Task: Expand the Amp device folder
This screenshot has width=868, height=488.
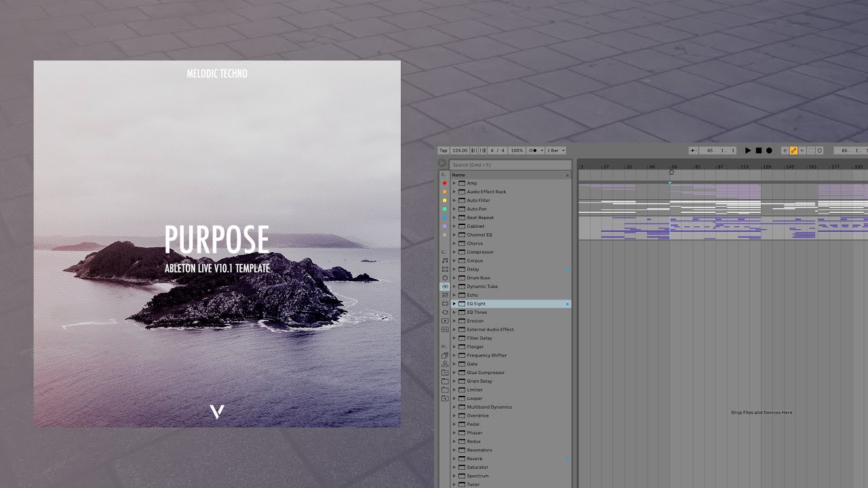Action: [x=454, y=183]
